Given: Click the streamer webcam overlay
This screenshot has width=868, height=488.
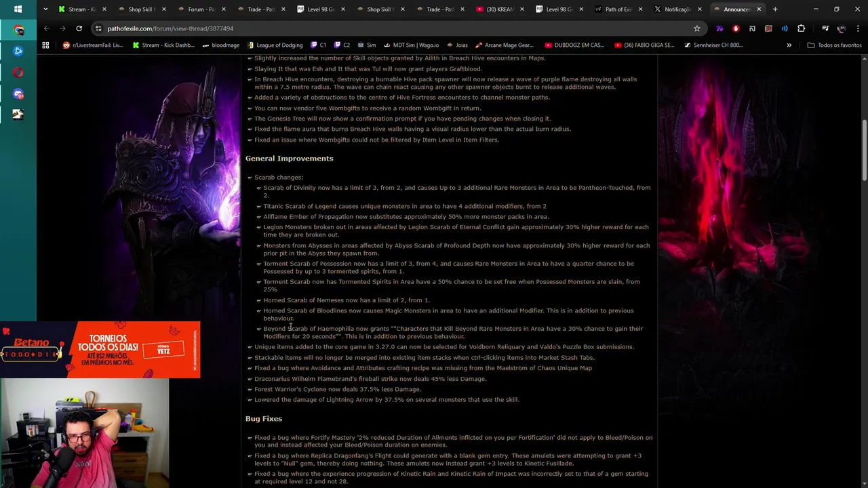Looking at the screenshot, I should pyautogui.click(x=84, y=433).
